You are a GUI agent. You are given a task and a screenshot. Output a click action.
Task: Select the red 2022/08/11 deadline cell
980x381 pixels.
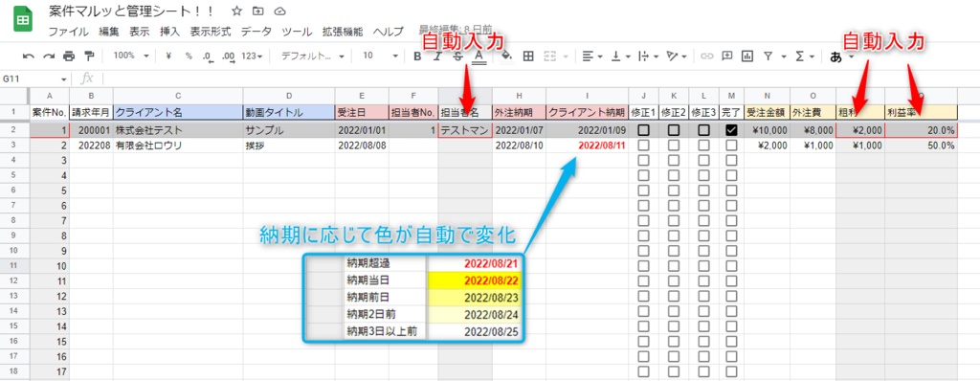588,146
